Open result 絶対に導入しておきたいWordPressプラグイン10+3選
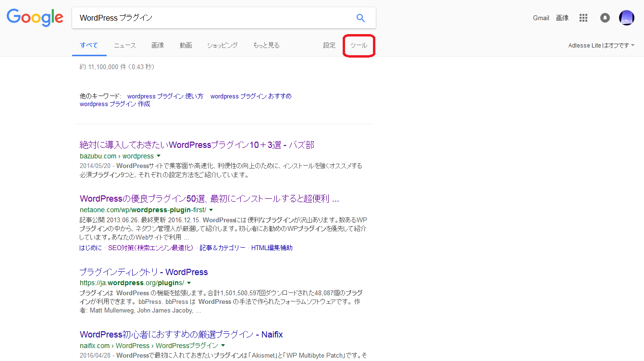The width and height of the screenshot is (644, 361). point(197,145)
